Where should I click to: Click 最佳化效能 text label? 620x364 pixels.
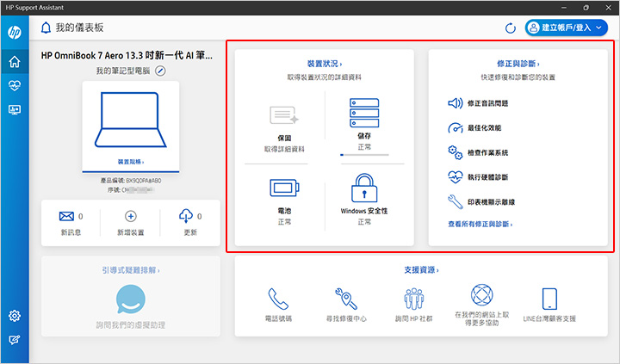(484, 128)
